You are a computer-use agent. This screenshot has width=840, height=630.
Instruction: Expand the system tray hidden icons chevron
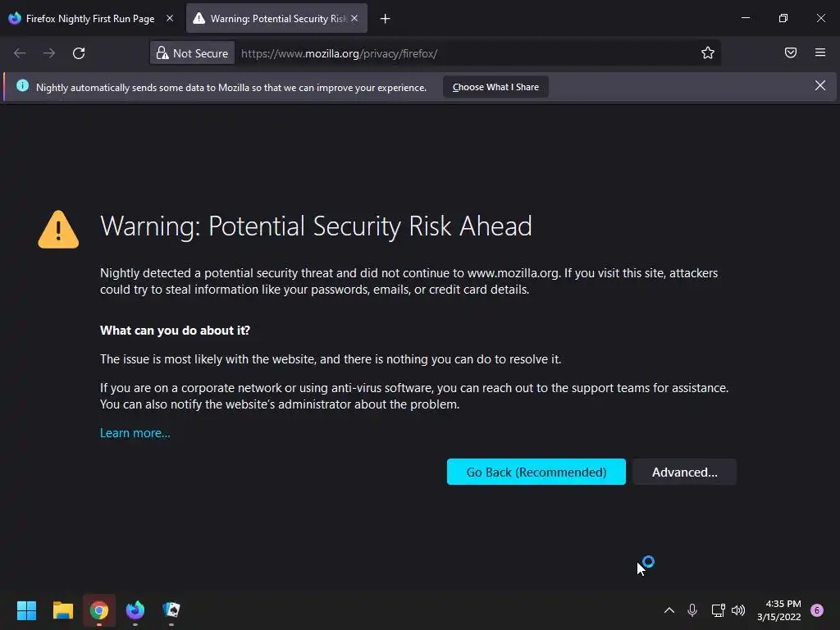pyautogui.click(x=669, y=610)
